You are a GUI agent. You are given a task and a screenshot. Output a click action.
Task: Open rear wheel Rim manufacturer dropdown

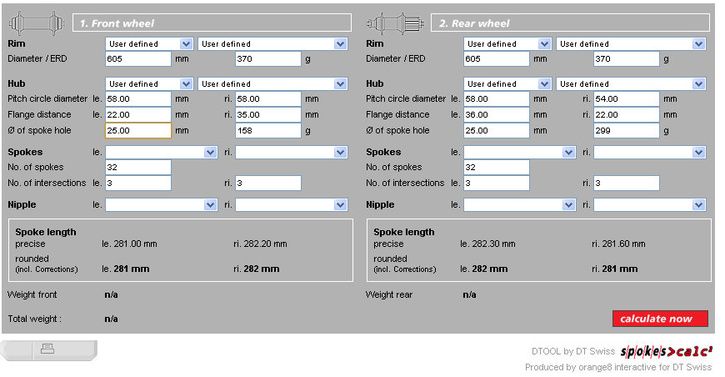(507, 44)
